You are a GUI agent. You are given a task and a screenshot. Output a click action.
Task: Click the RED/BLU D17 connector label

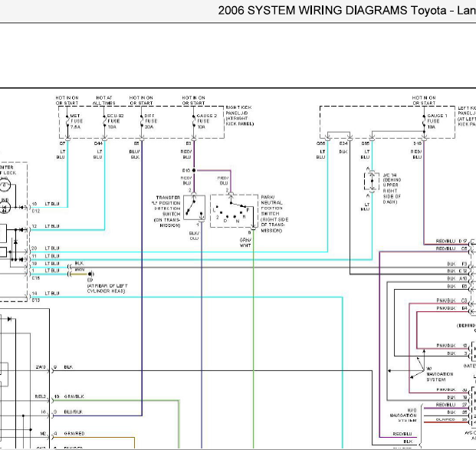tap(451, 241)
